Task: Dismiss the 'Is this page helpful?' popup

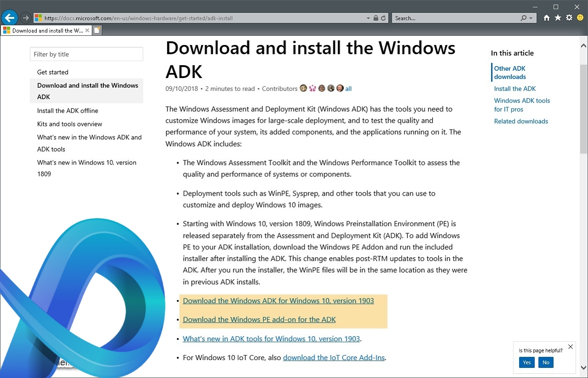Action: coord(571,347)
